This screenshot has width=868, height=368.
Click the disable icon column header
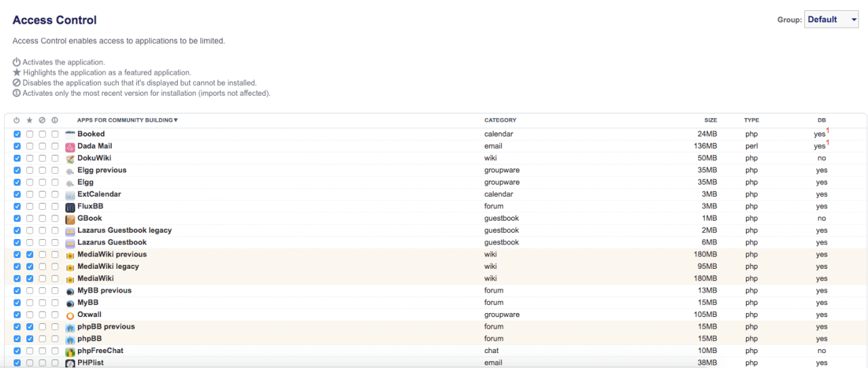pyautogui.click(x=42, y=120)
